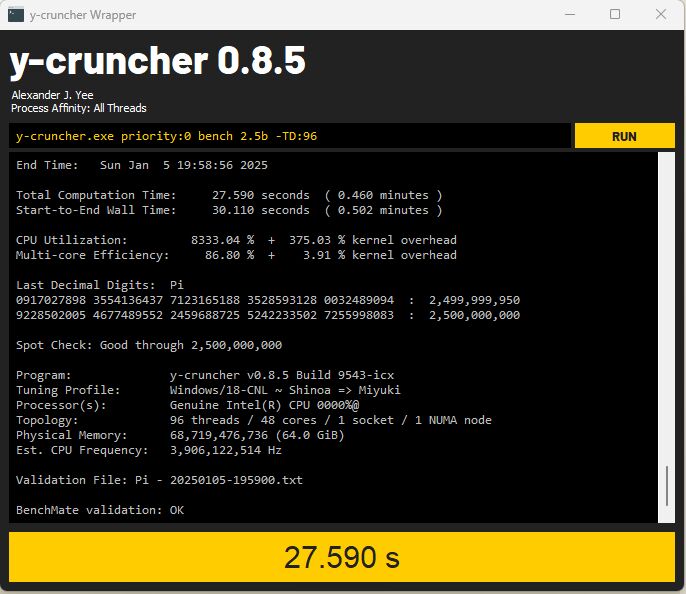Click the 'Est. CPU Frequency: 3,906,122,514 Hz' line

pos(149,450)
